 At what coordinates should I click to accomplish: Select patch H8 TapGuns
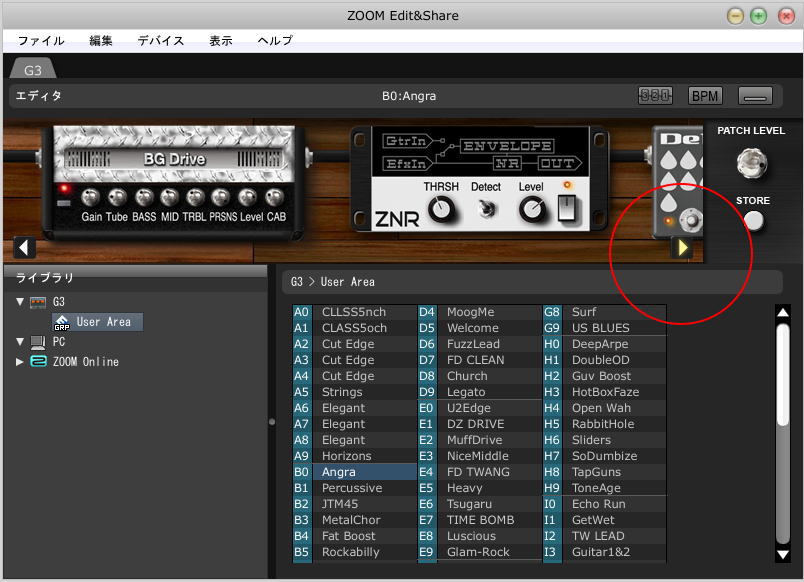point(605,472)
